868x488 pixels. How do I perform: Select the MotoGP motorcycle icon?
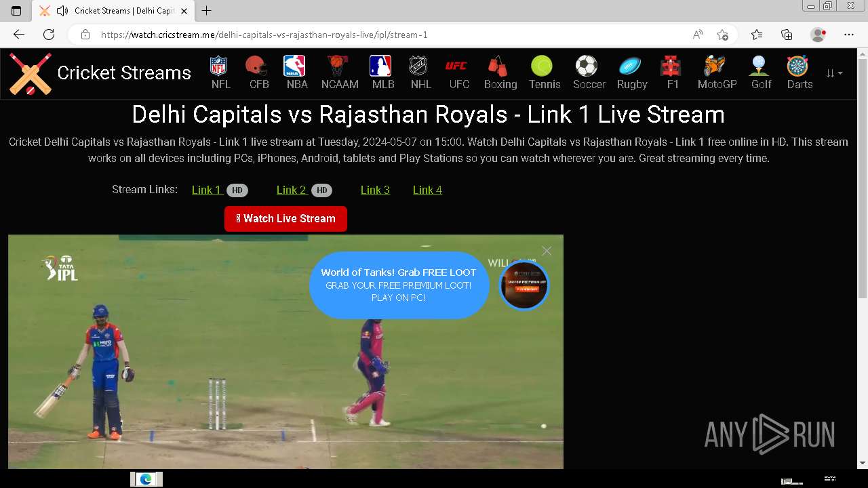pos(715,66)
